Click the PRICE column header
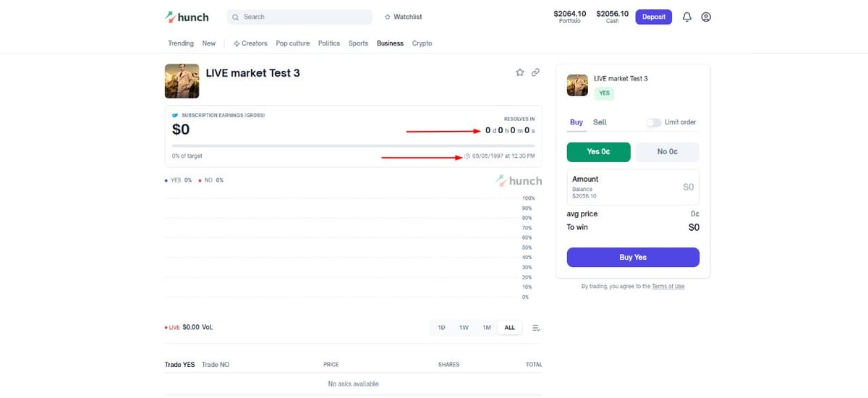This screenshot has height=398, width=868. (331, 365)
